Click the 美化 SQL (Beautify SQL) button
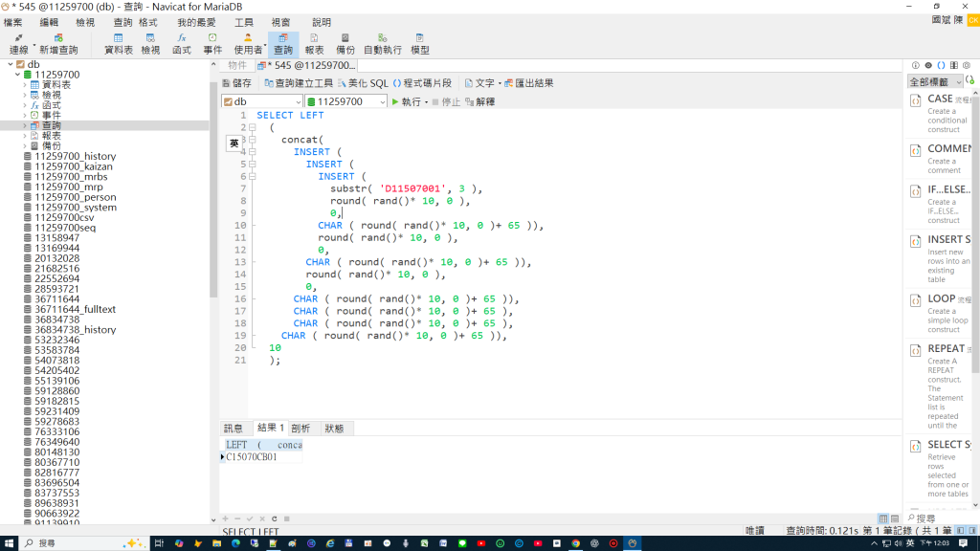This screenshot has width=980, height=551. (x=363, y=83)
